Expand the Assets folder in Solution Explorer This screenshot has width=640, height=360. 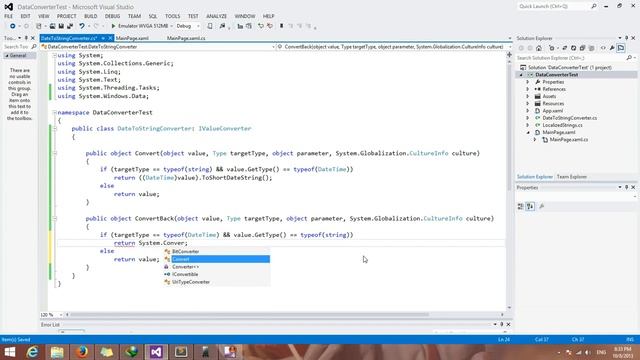527,96
